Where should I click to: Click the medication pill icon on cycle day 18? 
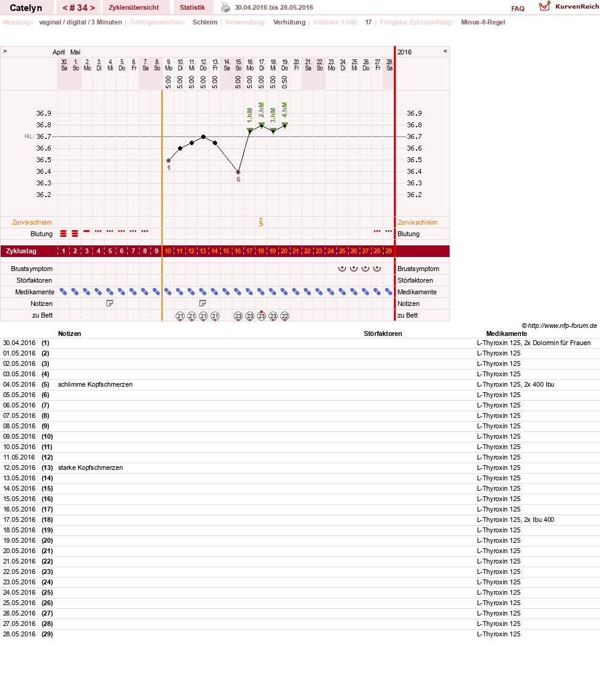click(x=261, y=292)
